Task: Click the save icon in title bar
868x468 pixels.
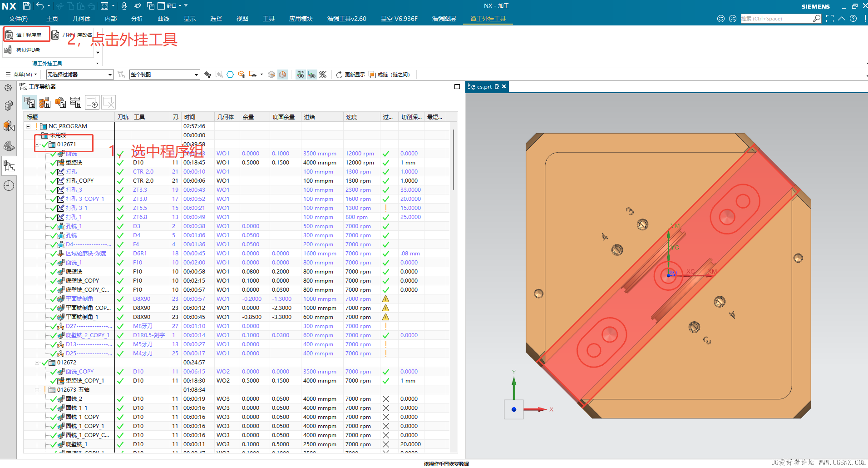Action: click(27, 6)
